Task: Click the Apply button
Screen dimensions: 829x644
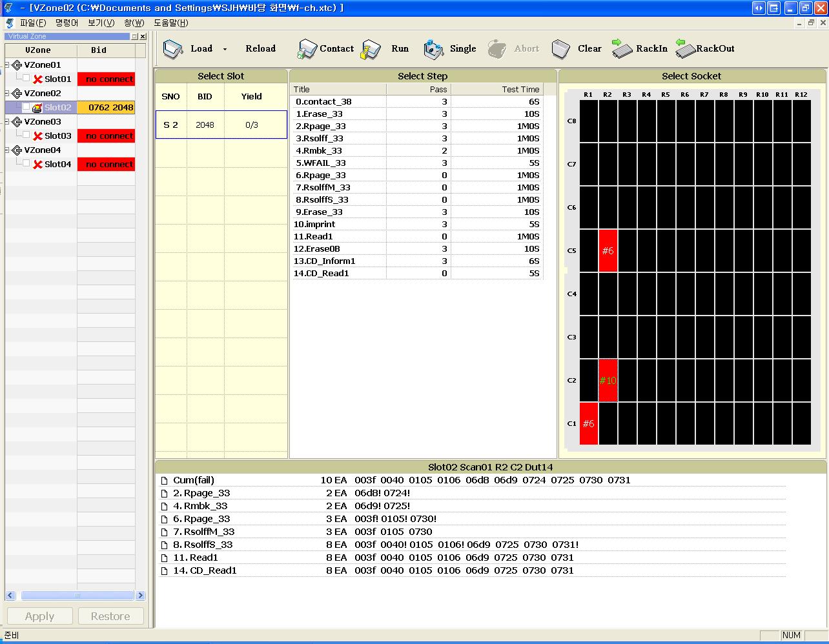Action: pos(39,616)
